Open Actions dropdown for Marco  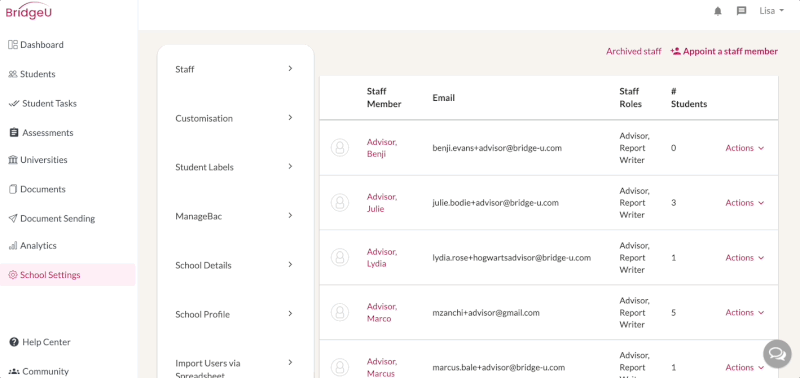[x=744, y=312]
